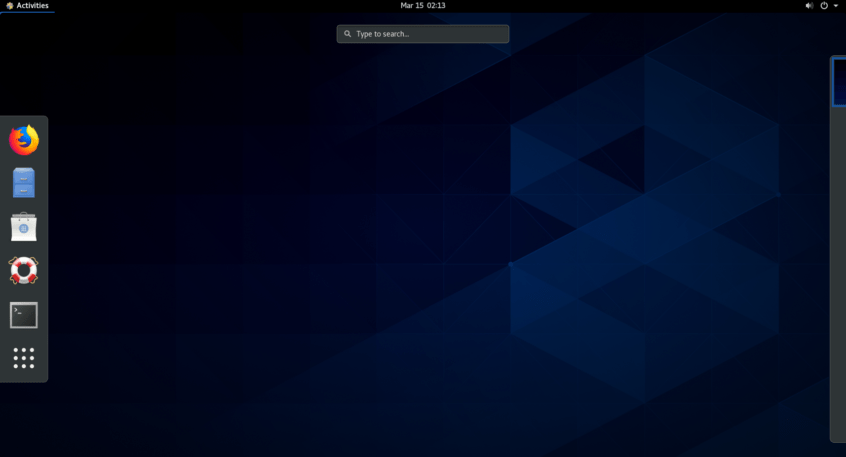Click the power icon in top bar
Image resolution: width=846 pixels, height=457 pixels.
tap(824, 6)
